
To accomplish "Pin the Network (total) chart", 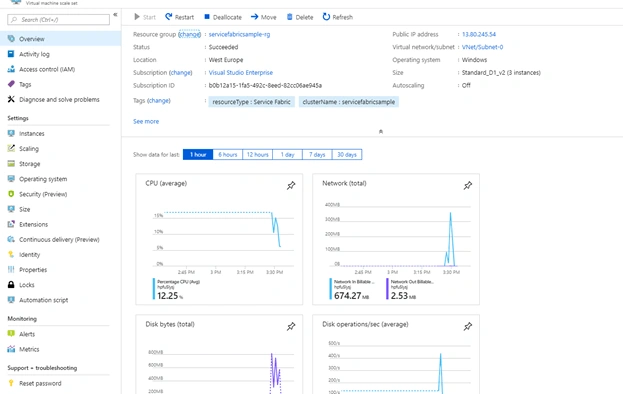I will click(468, 185).
